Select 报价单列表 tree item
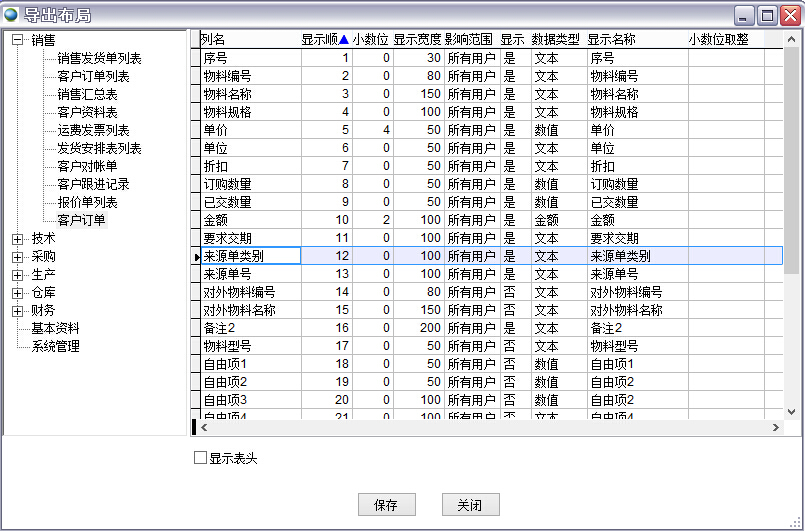The height and width of the screenshot is (531, 805). [87, 203]
